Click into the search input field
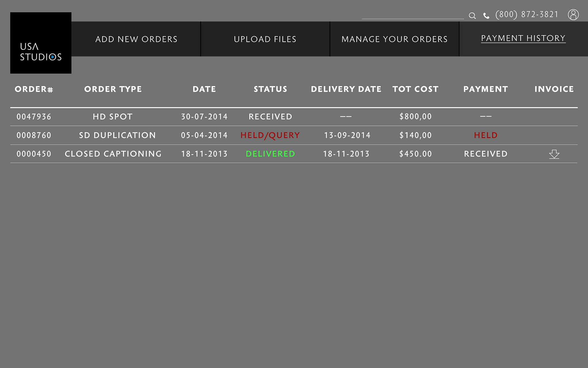This screenshot has width=588, height=368. [413, 14]
